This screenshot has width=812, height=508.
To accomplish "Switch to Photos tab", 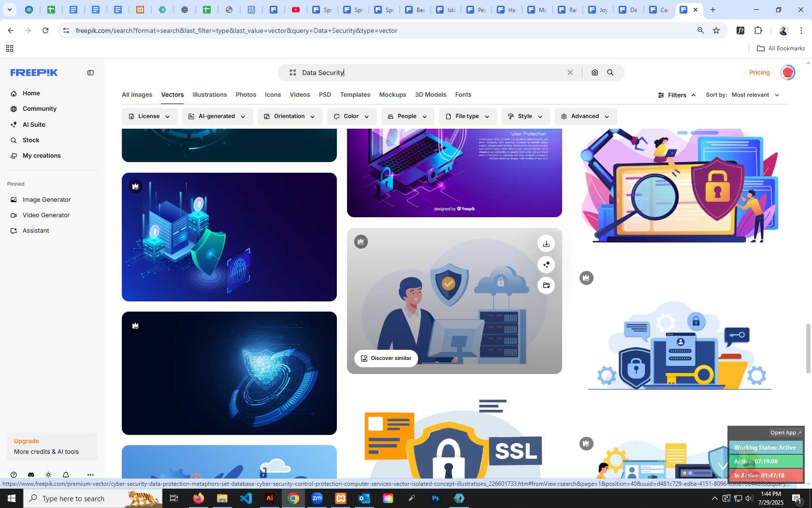I will click(246, 95).
